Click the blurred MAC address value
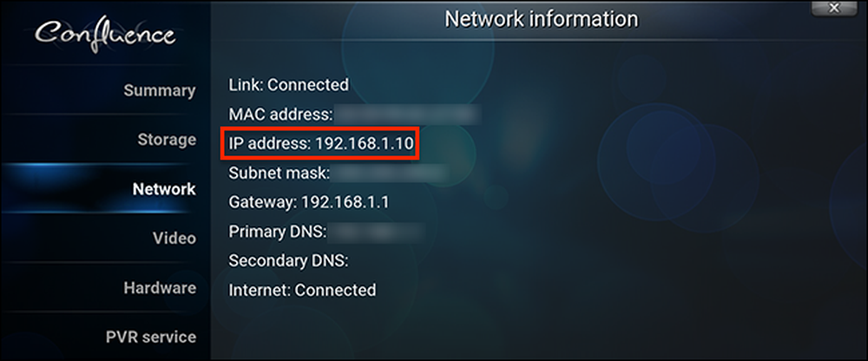 408,115
